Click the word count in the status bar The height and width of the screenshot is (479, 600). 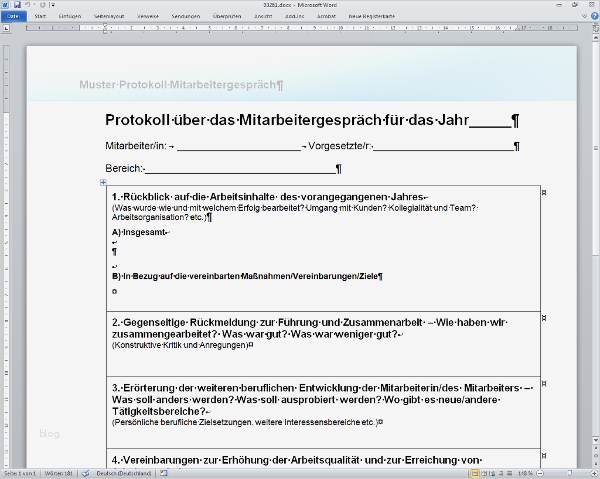tap(59, 474)
